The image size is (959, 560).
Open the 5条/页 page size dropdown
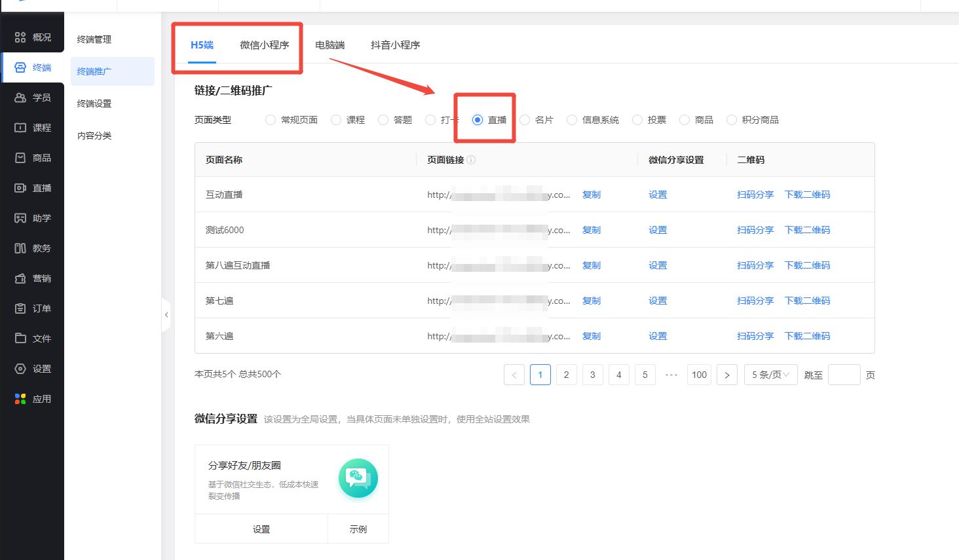coord(770,375)
